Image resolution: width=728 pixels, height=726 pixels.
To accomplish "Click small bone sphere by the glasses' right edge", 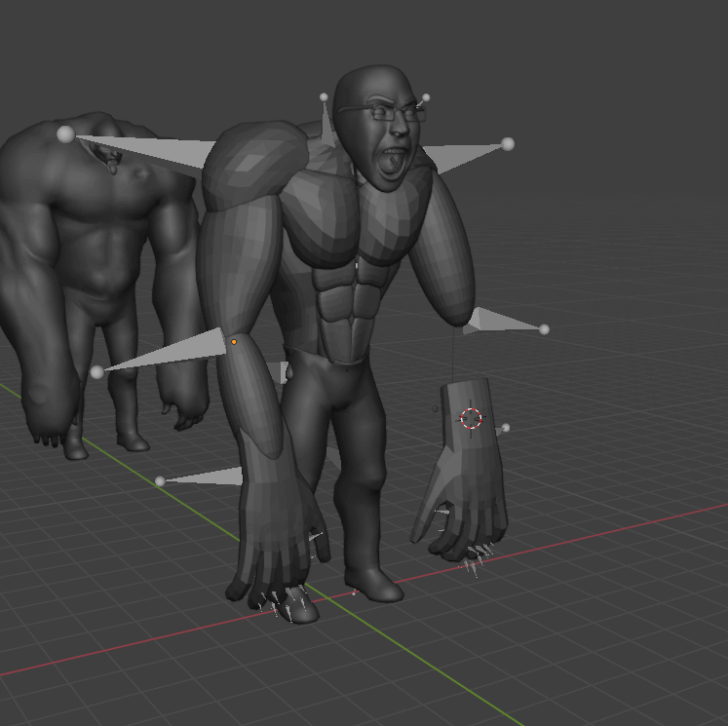I will (426, 98).
